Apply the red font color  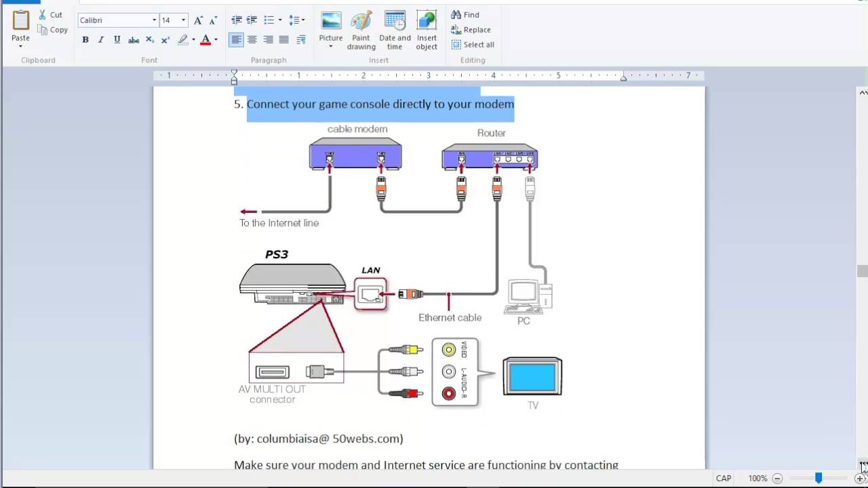(205, 40)
